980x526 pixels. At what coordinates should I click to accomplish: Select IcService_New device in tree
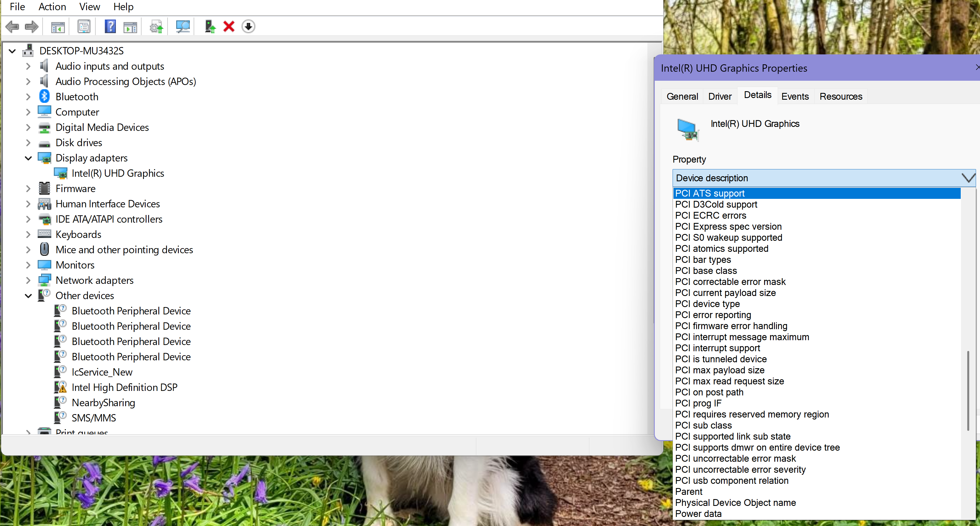[102, 372]
